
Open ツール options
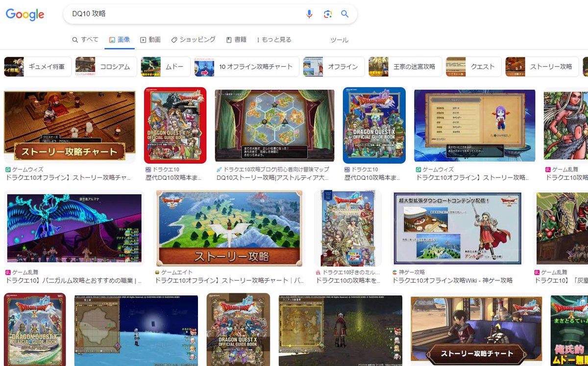pyautogui.click(x=340, y=40)
